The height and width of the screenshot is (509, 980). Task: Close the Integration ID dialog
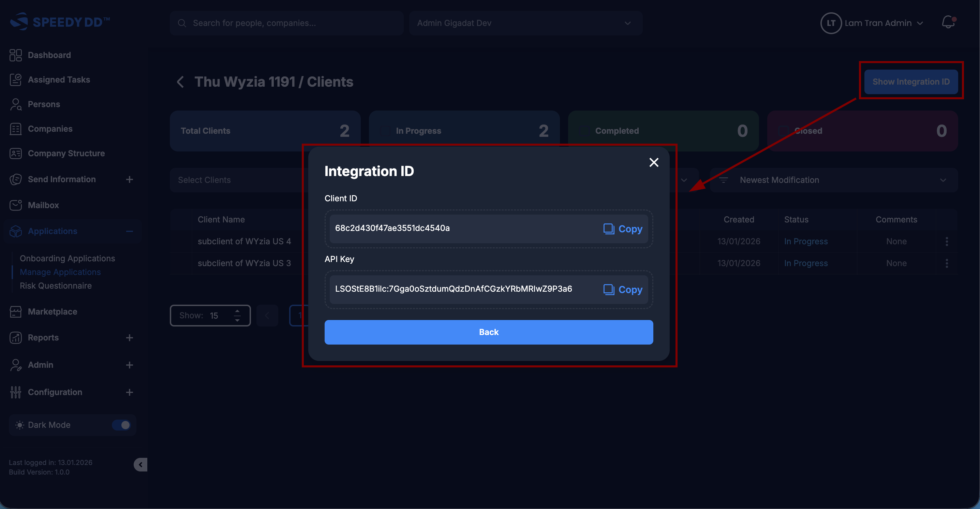point(654,163)
